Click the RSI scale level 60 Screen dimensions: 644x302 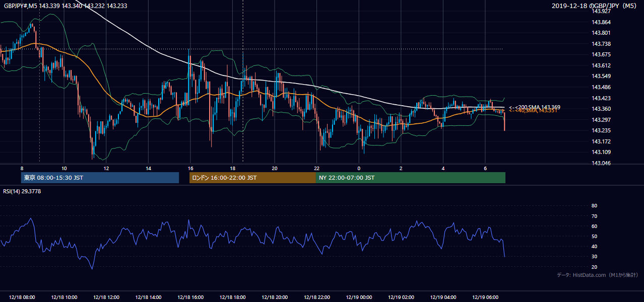[594, 226]
